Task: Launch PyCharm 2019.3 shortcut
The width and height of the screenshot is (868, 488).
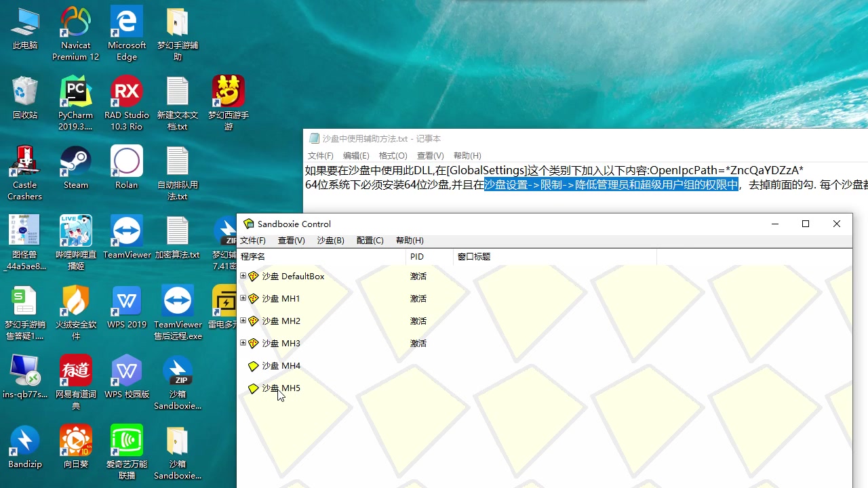Action: (x=75, y=104)
